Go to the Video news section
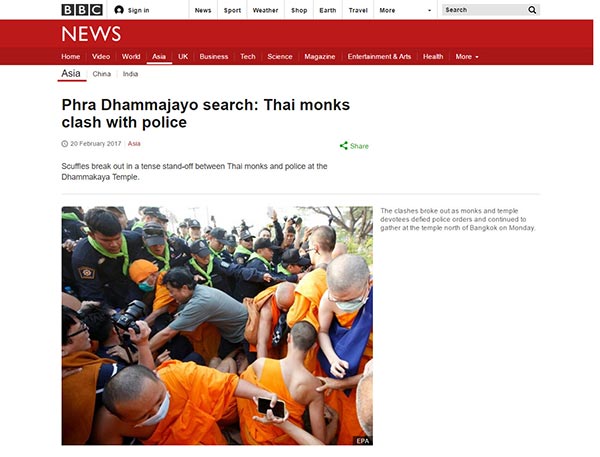 pos(101,57)
